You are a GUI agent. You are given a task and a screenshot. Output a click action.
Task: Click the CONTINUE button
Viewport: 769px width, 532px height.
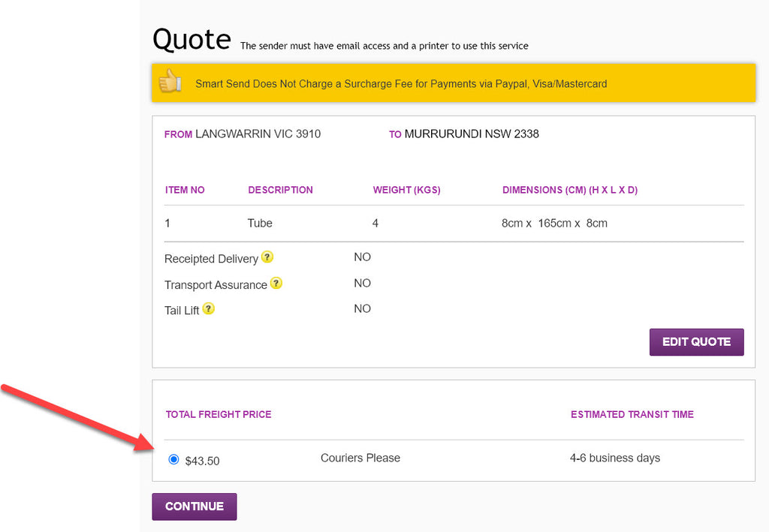click(x=194, y=506)
